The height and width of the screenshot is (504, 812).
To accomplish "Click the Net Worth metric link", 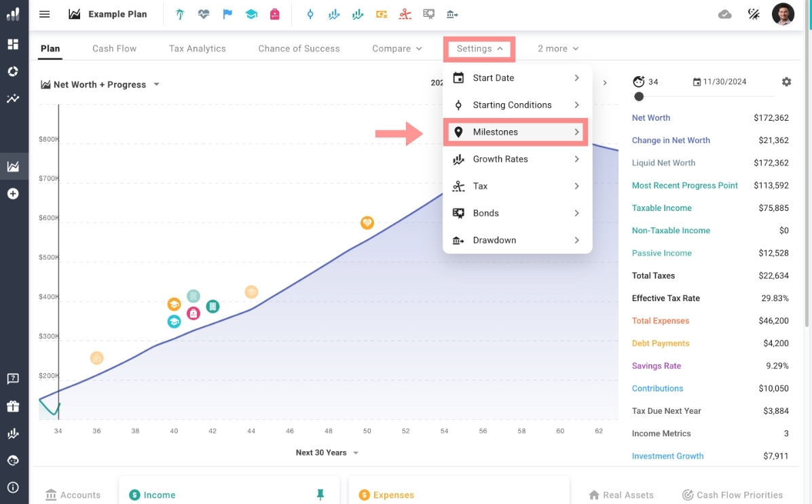I will pos(650,118).
